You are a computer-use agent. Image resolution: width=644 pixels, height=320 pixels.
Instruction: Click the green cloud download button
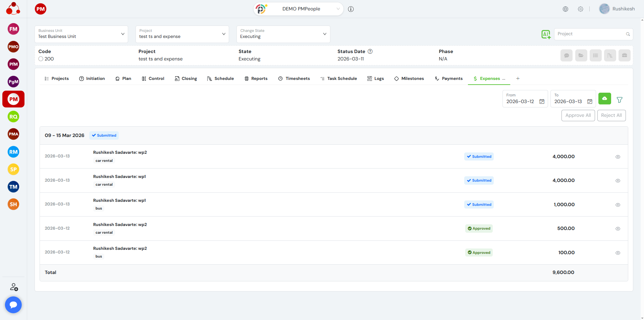click(604, 99)
